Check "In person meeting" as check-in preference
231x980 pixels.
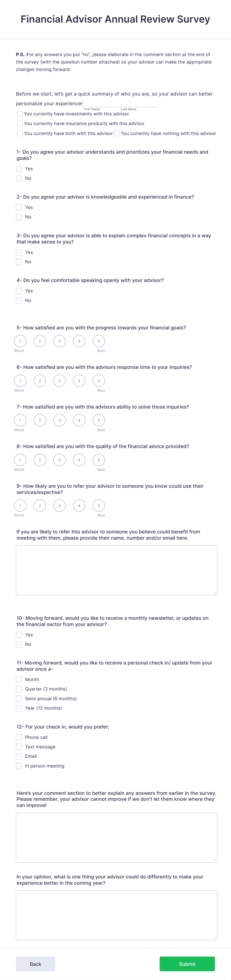(19, 766)
